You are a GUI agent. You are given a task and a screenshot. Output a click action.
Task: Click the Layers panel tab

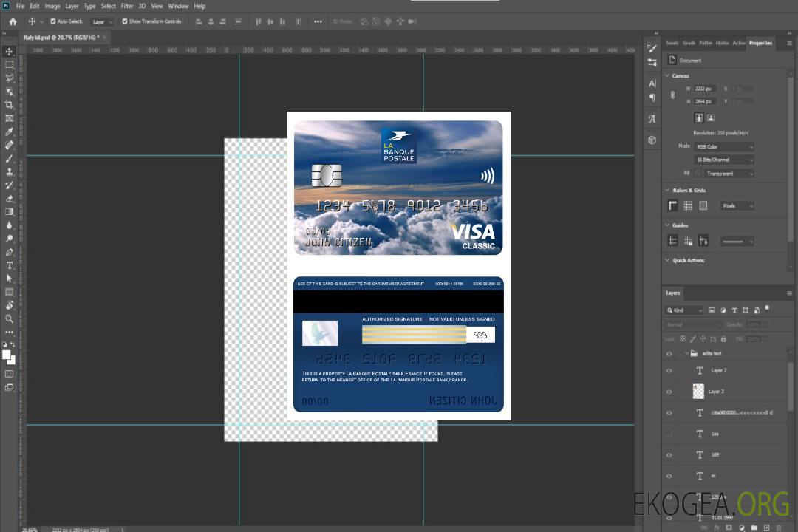click(x=673, y=293)
